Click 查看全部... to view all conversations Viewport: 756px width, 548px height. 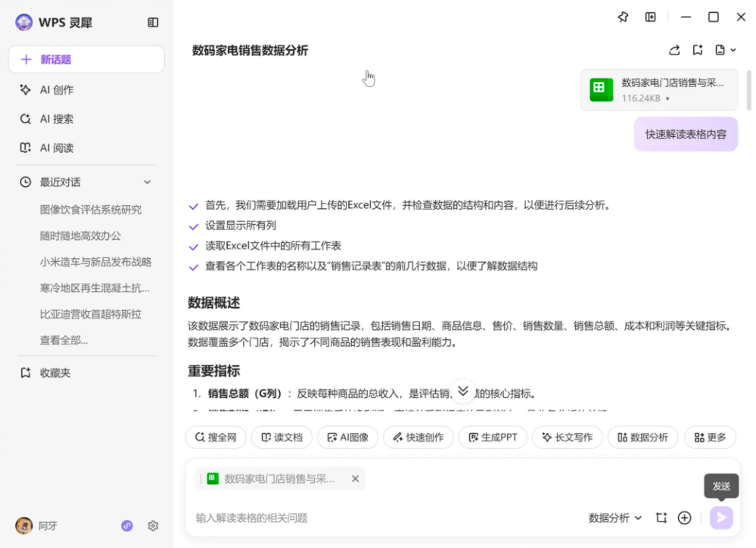tap(64, 340)
